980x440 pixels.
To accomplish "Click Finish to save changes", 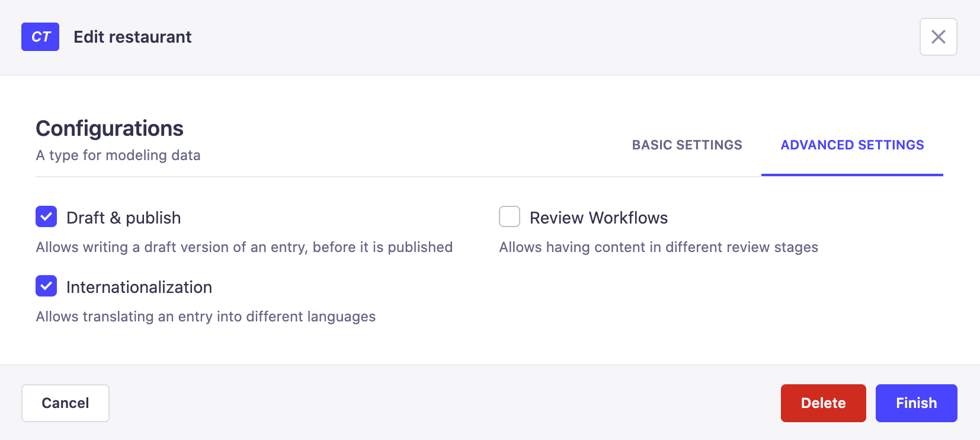I will [916, 403].
